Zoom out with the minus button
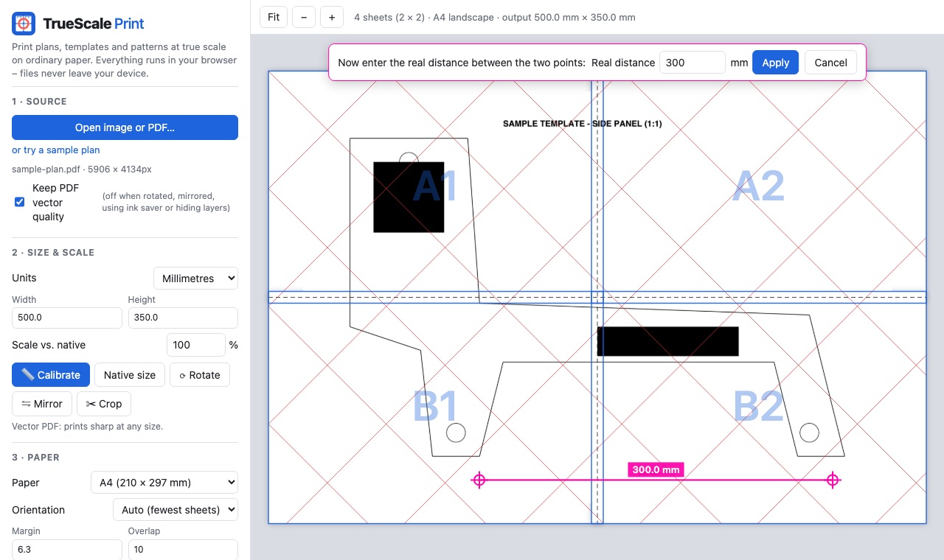Image resolution: width=944 pixels, height=560 pixels. 304,17
